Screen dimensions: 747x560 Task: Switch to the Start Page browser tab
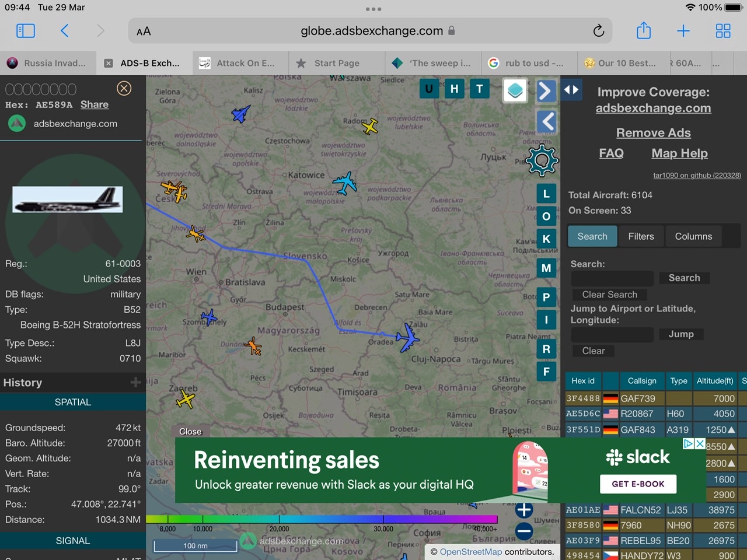click(x=337, y=63)
